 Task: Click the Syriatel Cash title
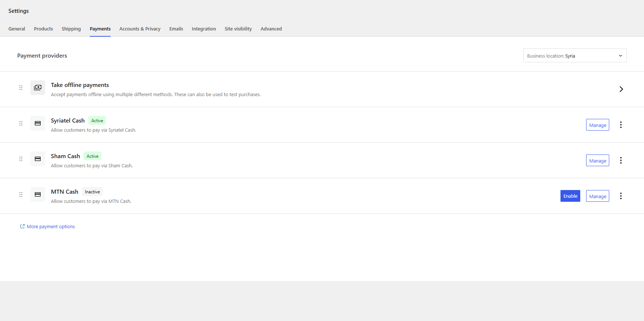(68, 121)
